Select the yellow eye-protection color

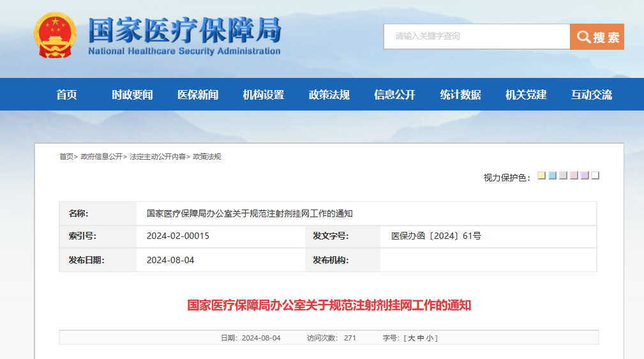click(542, 176)
